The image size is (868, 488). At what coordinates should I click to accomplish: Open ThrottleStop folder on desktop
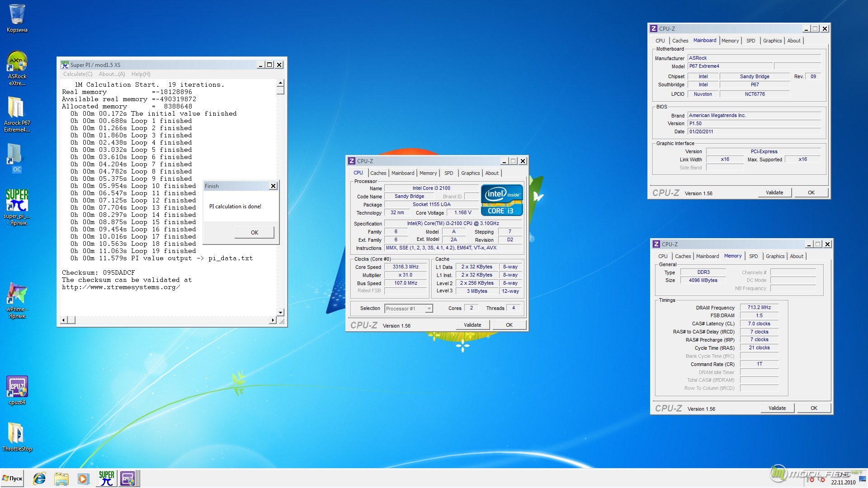point(17,437)
